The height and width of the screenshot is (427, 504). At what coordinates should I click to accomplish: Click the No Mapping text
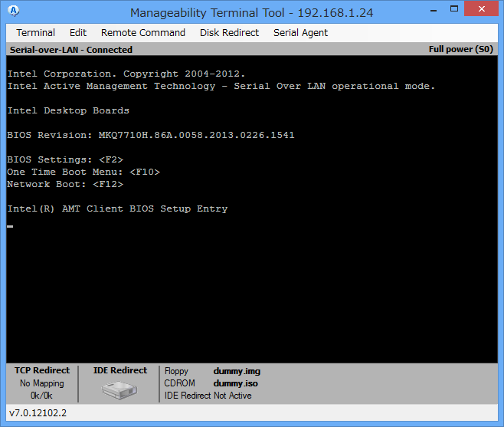coord(42,383)
